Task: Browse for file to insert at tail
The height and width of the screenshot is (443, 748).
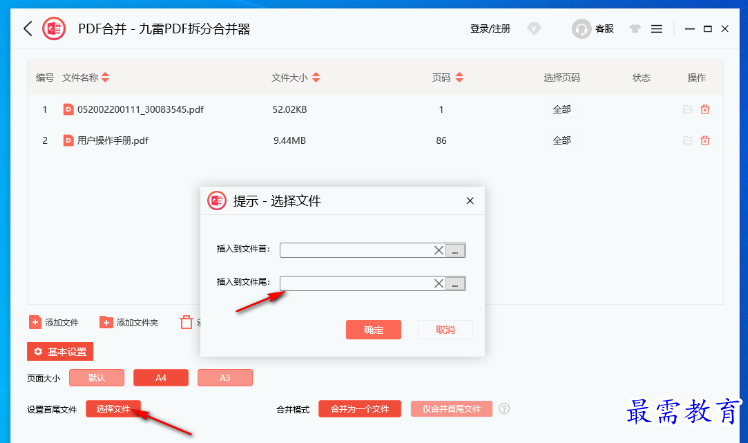Action: 455,284
